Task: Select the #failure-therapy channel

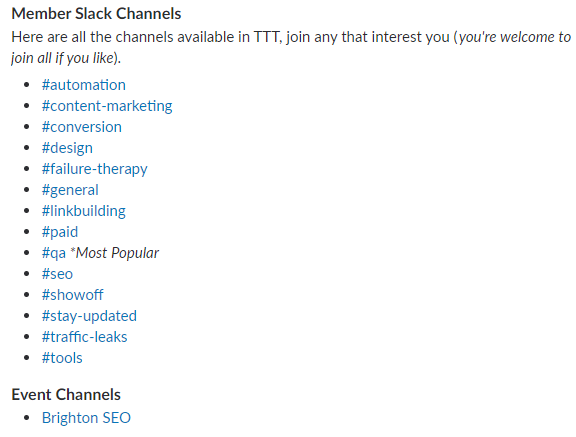Action: pyautogui.click(x=94, y=169)
